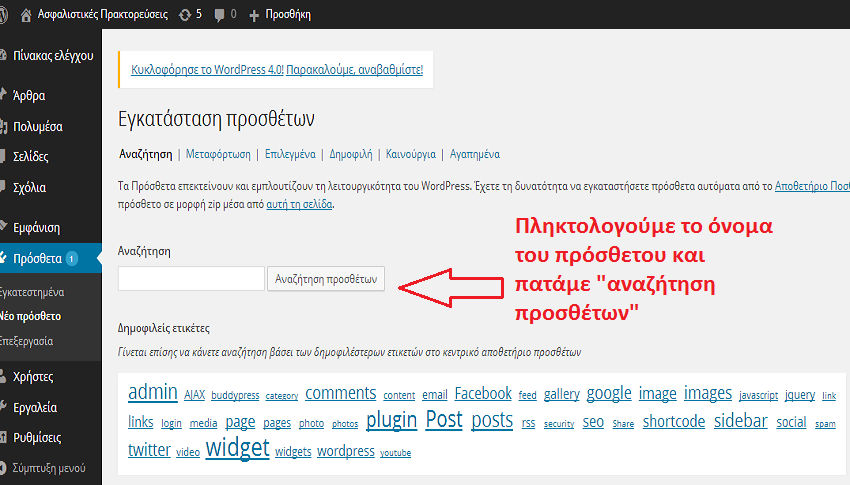Switch to the Καινούργια tab
This screenshot has width=850, height=485.
[410, 154]
